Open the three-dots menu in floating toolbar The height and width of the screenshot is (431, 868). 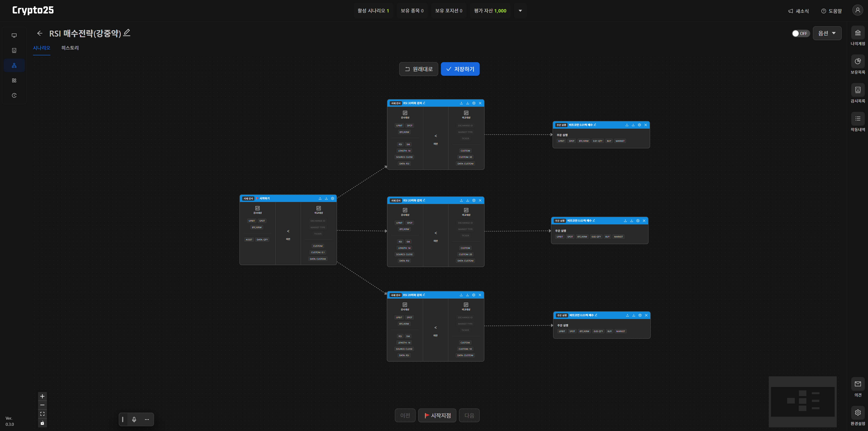tap(147, 419)
